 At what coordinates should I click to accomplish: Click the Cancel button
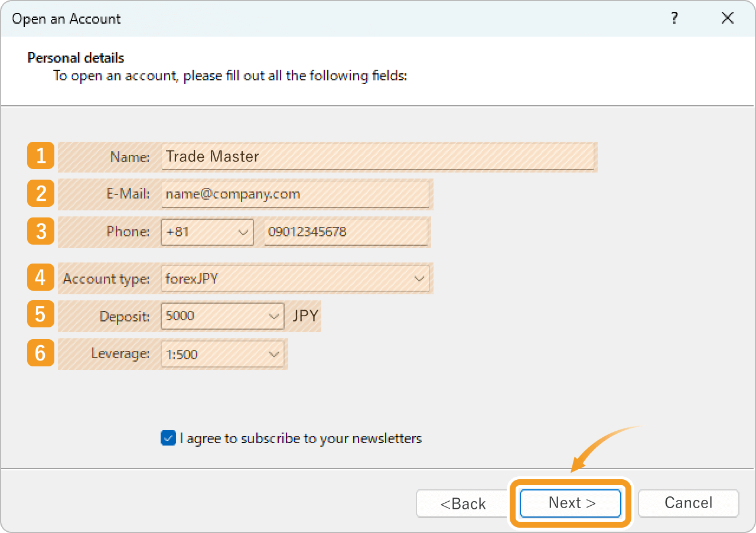click(x=688, y=503)
